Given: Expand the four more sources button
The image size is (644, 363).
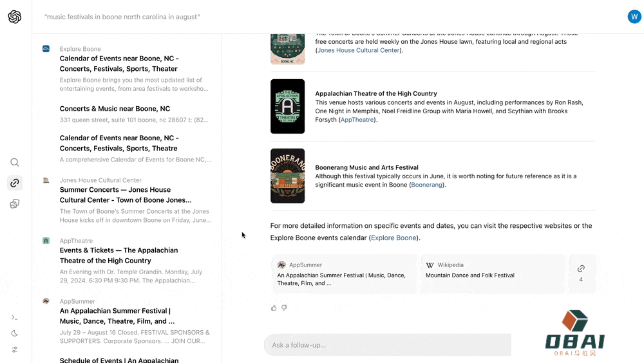Looking at the screenshot, I should pyautogui.click(x=581, y=274).
